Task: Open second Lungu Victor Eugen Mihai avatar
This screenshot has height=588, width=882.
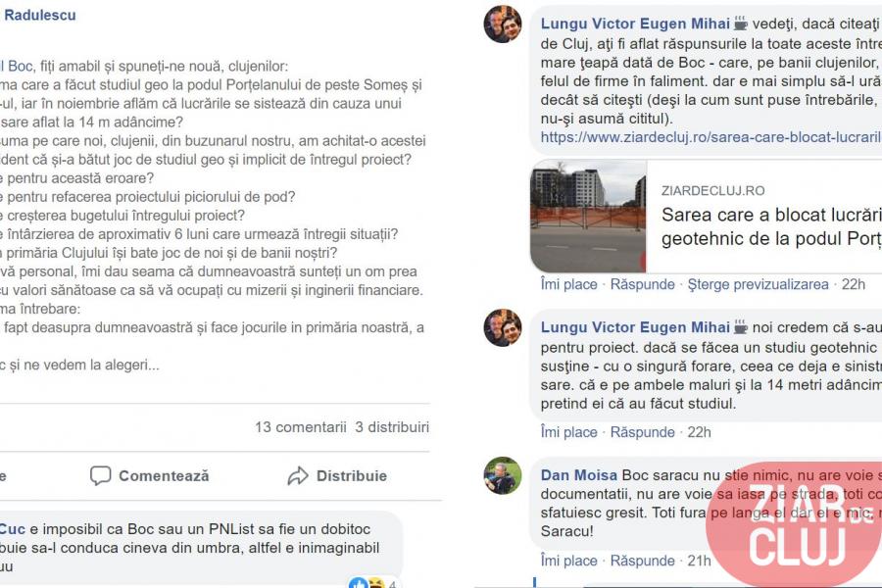Action: pos(503,327)
